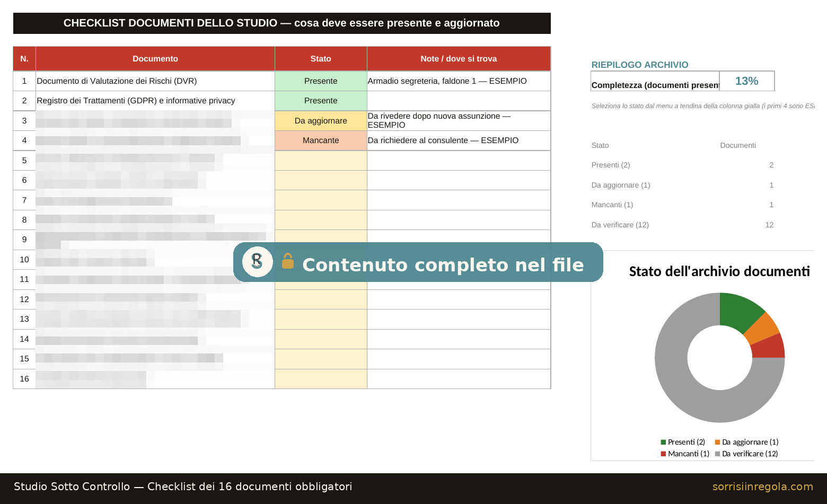Image resolution: width=827 pixels, height=504 pixels.
Task: Select the 13% completezza cell
Action: tap(746, 81)
